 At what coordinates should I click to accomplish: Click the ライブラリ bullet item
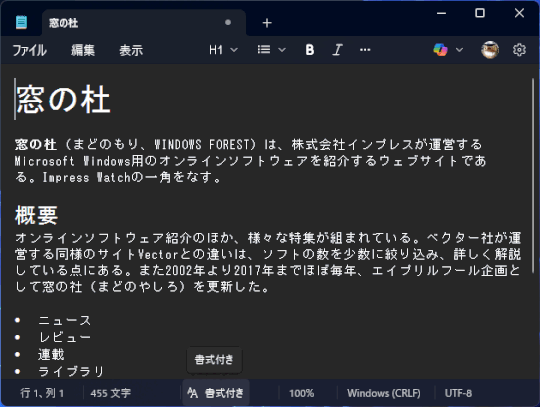click(71, 371)
